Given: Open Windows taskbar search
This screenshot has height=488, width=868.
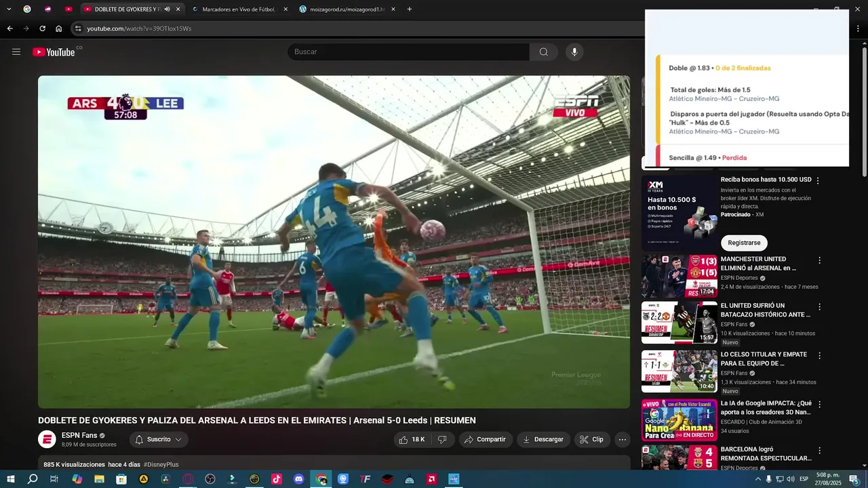Looking at the screenshot, I should (33, 479).
